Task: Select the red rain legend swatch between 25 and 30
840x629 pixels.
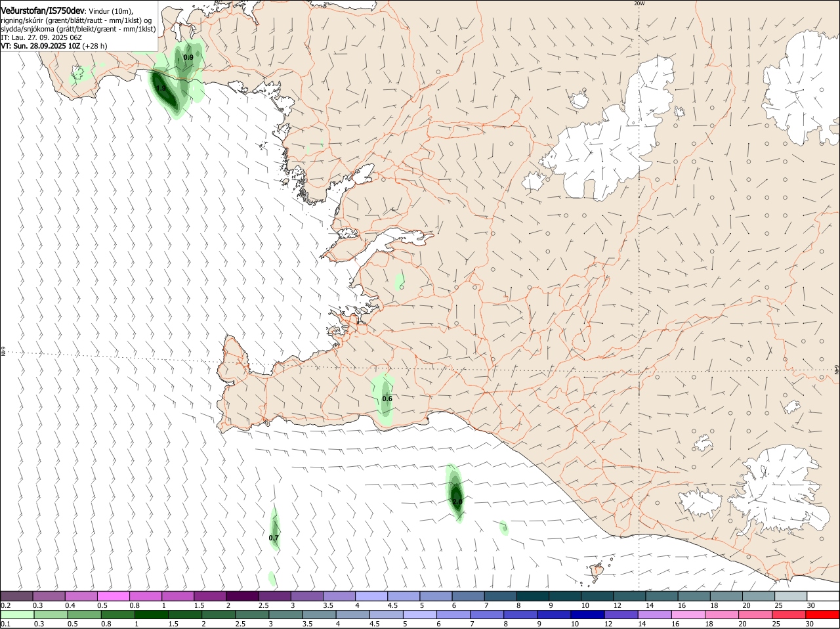Action: click(789, 615)
